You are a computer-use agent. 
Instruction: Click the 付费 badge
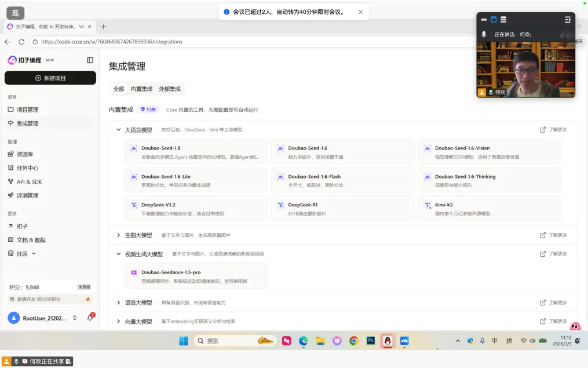click(x=148, y=110)
